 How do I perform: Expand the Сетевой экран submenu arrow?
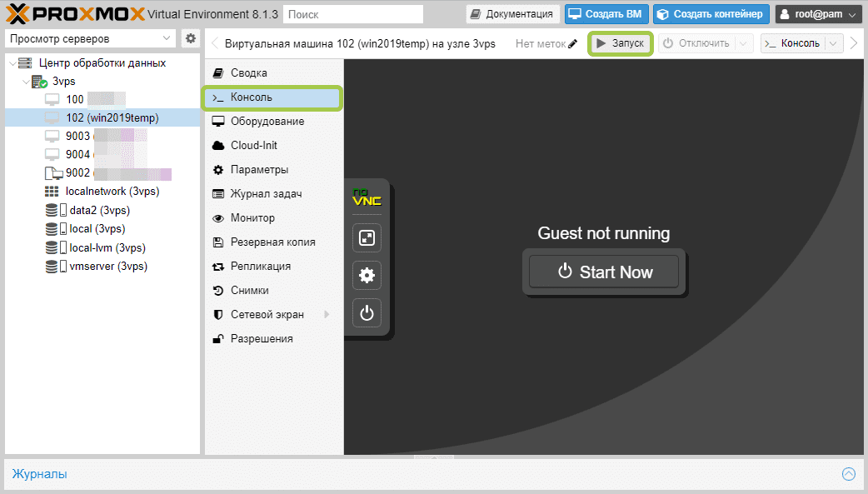327,315
